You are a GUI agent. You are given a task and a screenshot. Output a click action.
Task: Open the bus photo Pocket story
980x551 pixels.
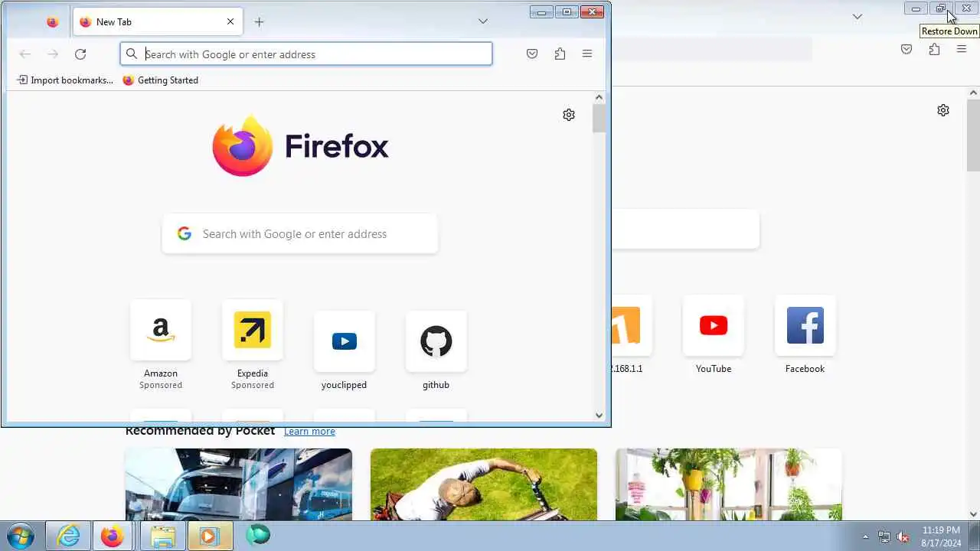239,484
